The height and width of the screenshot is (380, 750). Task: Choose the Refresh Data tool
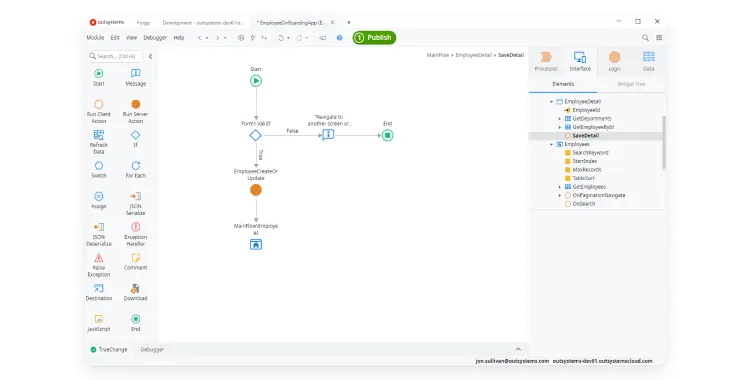click(x=99, y=142)
